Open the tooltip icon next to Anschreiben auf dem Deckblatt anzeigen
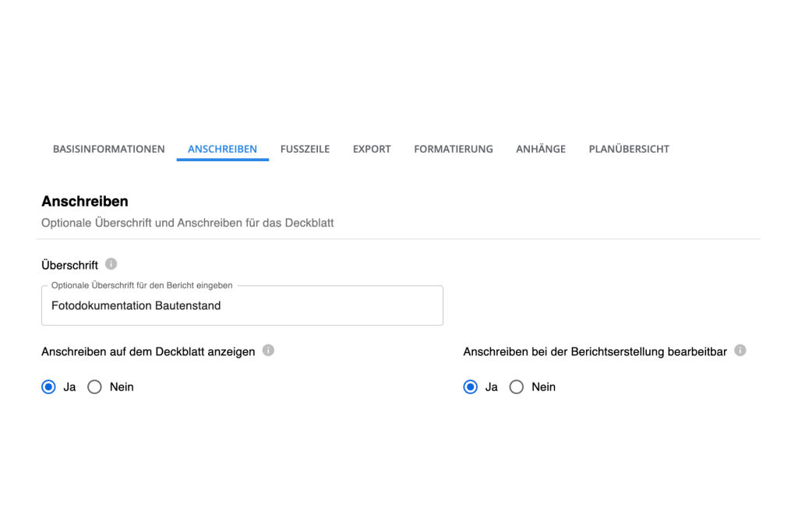Viewport: 798px width, 532px height. click(x=268, y=351)
